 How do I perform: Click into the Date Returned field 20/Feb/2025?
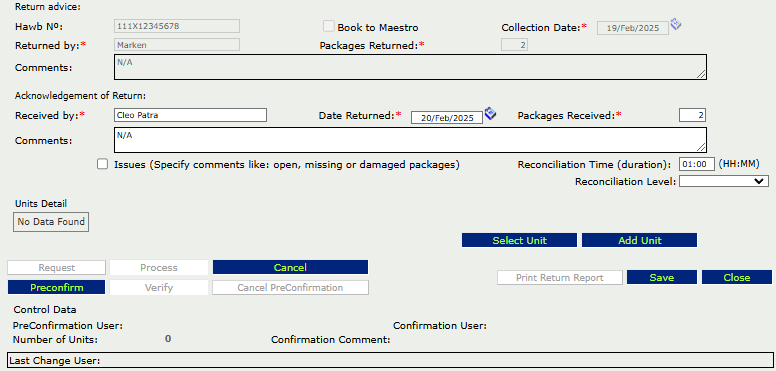(447, 118)
